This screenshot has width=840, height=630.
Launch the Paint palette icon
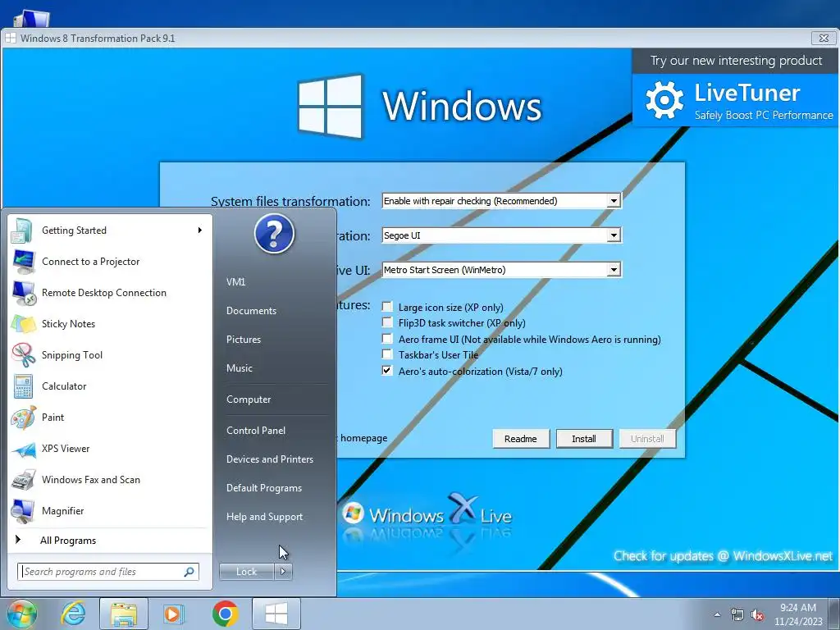pyautogui.click(x=23, y=418)
